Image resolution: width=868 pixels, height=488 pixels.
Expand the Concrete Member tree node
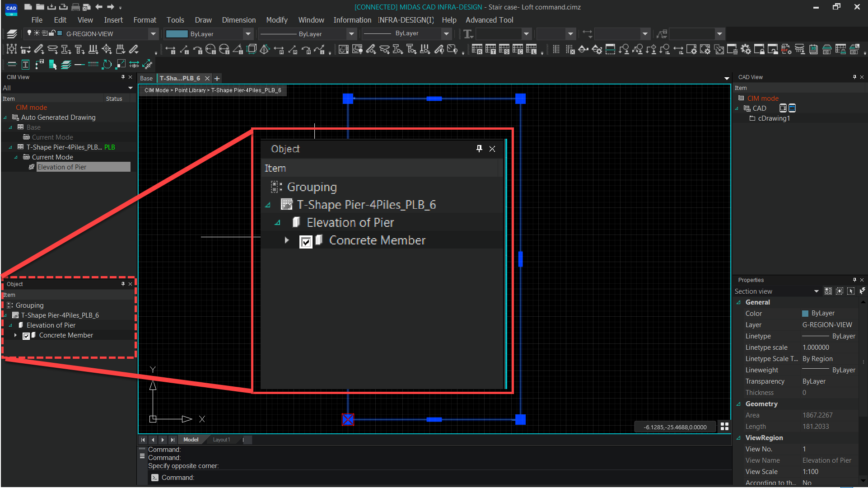(15, 335)
